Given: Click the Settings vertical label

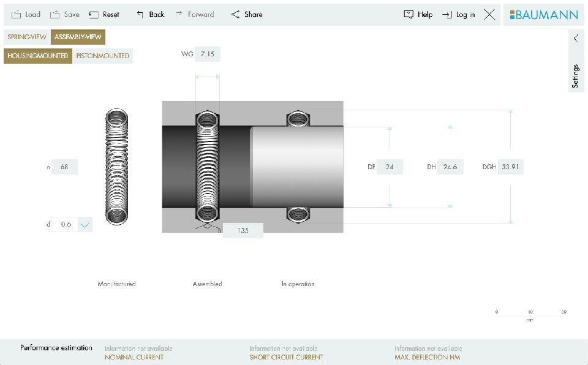Looking at the screenshot, I should 575,76.
